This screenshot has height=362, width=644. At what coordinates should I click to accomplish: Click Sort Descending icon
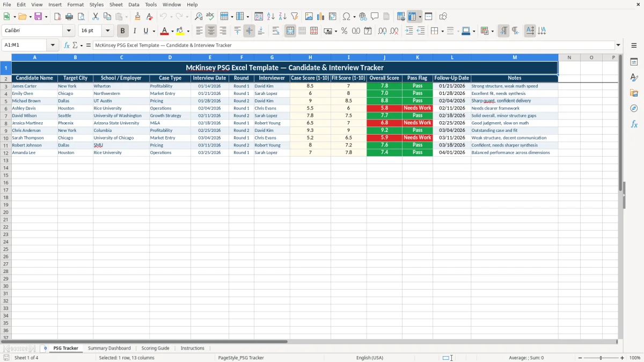pos(282,17)
